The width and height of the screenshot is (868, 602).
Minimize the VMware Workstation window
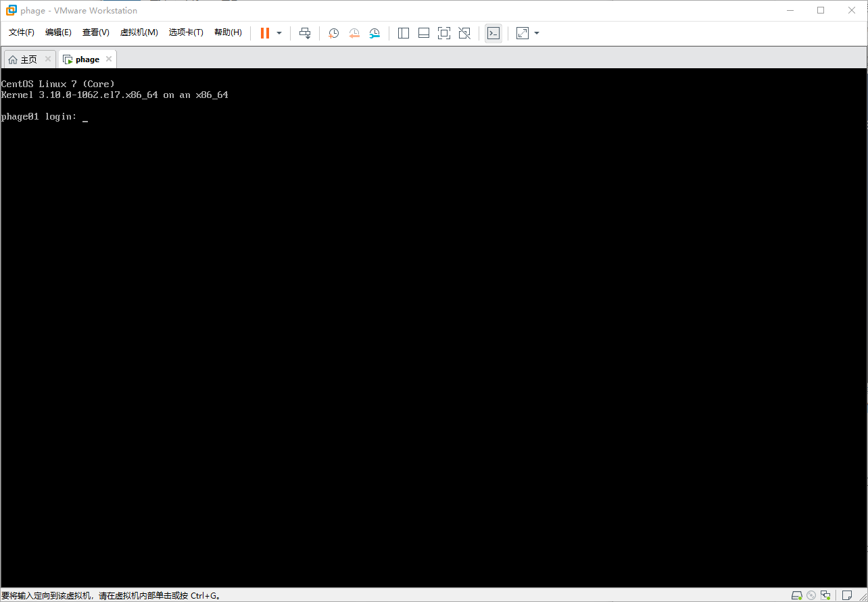coord(790,10)
